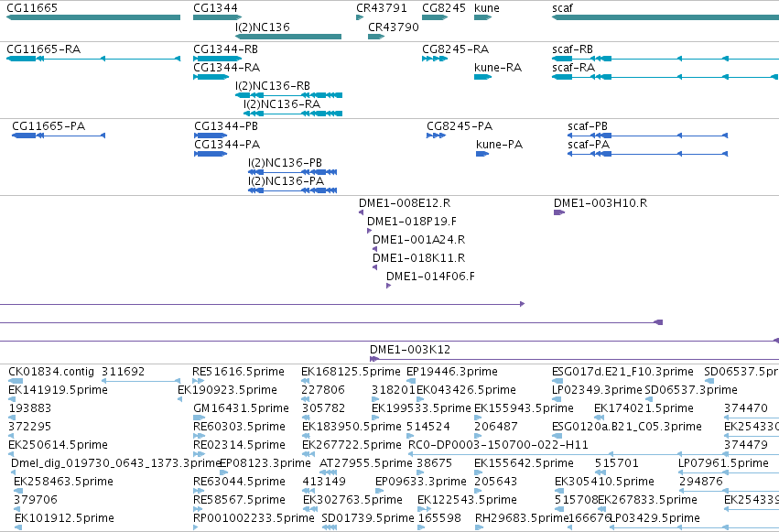This screenshot has height=532, width=779.
Task: Click the RH29683.5prime EST label
Action: pos(522,518)
